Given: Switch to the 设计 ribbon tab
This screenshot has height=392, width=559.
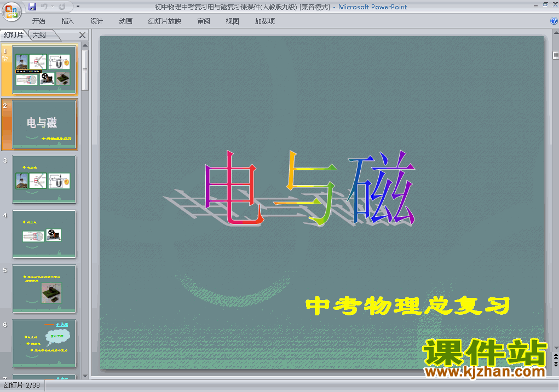Looking at the screenshot, I should 96,21.
